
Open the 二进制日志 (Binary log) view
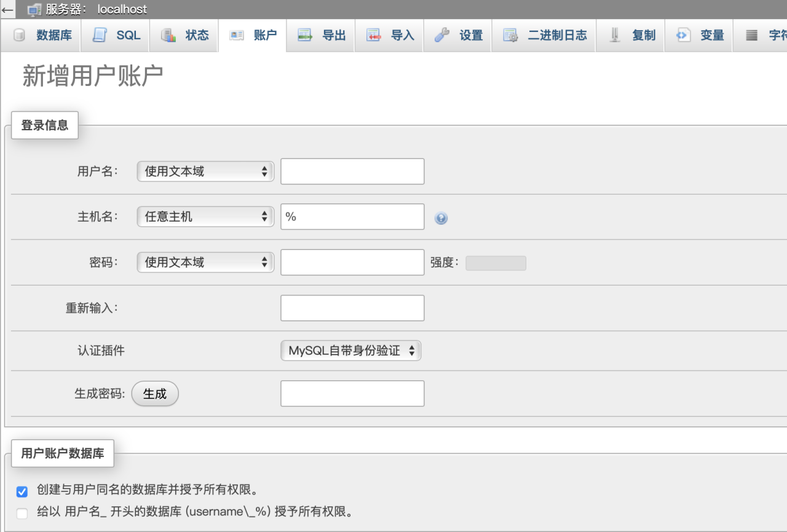click(x=544, y=35)
